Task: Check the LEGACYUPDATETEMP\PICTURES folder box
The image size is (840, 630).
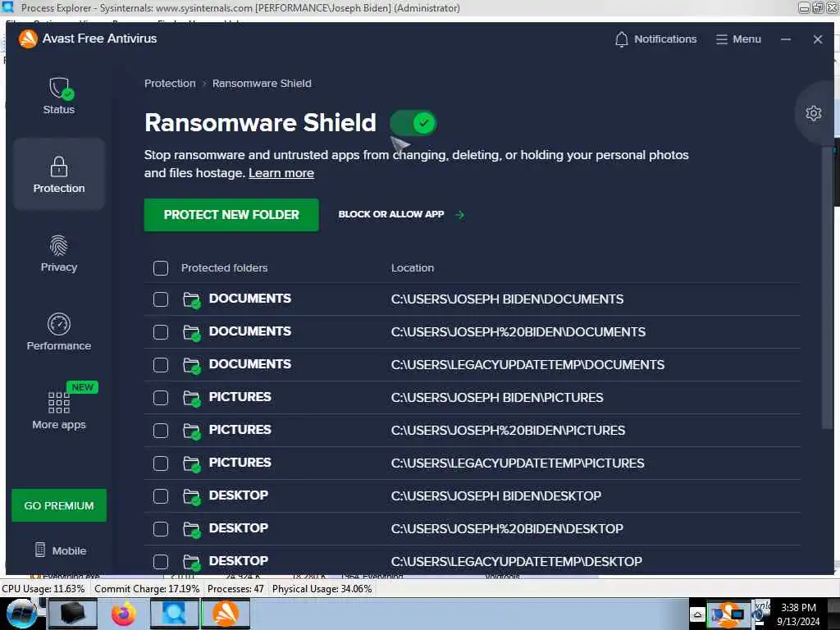Action: pyautogui.click(x=161, y=463)
